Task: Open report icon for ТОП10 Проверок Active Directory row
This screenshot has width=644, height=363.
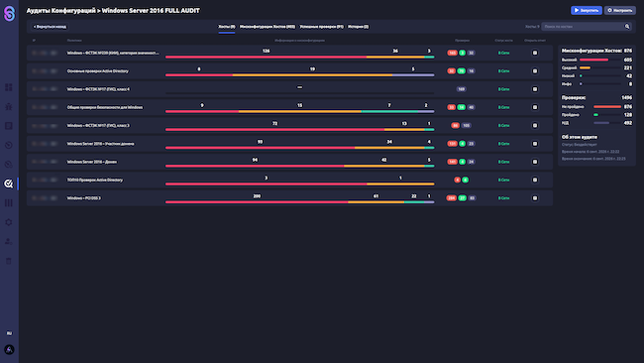Action: coord(535,181)
